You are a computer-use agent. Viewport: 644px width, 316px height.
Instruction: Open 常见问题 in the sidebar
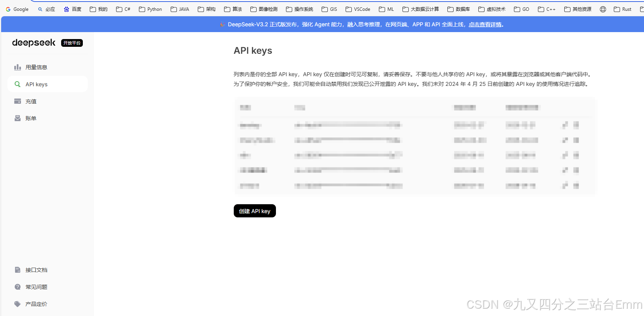click(x=48, y=287)
